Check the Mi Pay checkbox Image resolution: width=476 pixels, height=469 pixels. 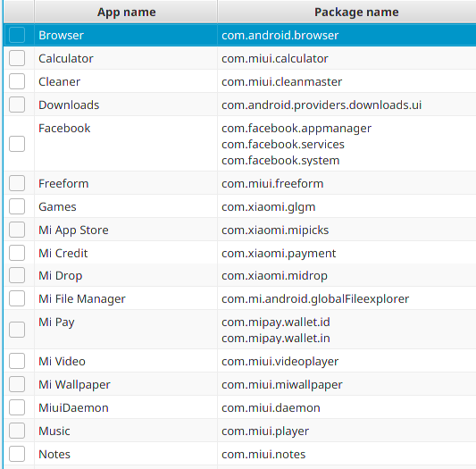[x=17, y=330]
